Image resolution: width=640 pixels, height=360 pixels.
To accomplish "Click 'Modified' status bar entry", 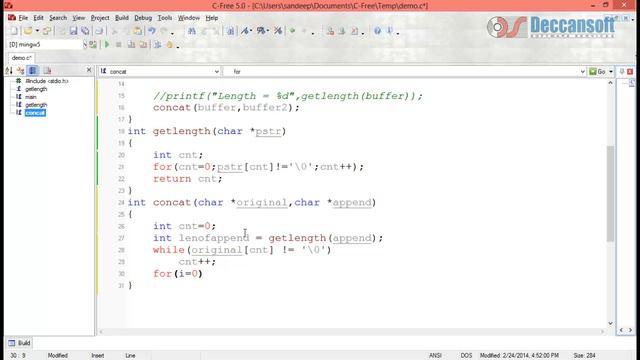I will 58,356.
